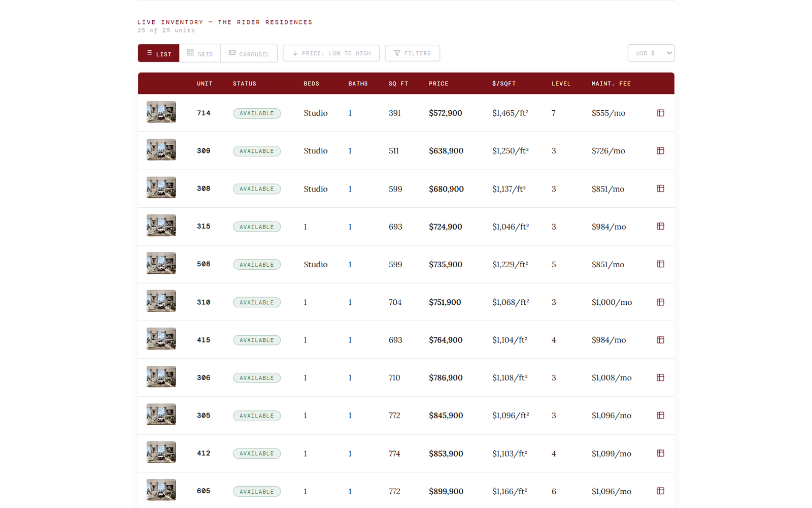Open thumbnail image of unit 714

point(161,112)
